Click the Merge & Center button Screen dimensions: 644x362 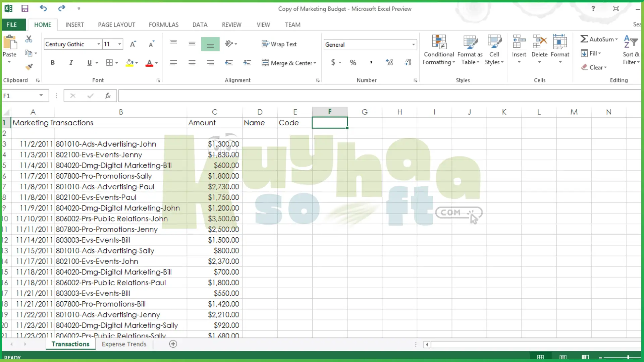pos(288,63)
